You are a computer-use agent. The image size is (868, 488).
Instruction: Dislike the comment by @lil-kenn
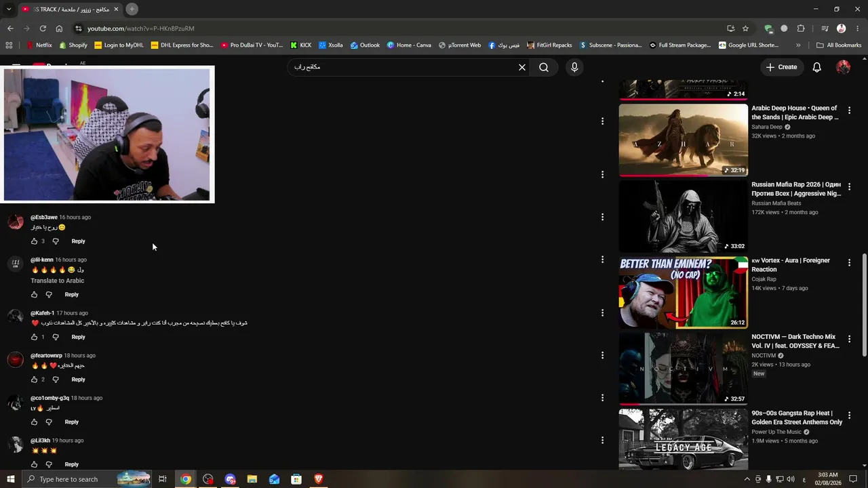click(x=49, y=295)
